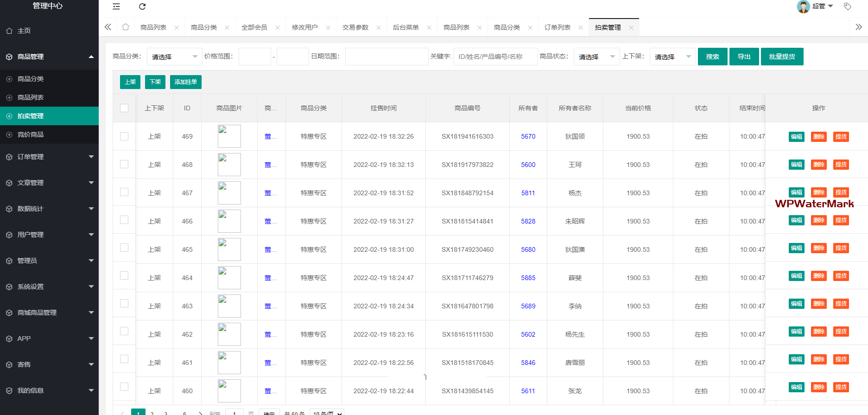This screenshot has height=415, width=868.
Task: Close the 拍卖管理 tab with its X
Action: [631, 28]
